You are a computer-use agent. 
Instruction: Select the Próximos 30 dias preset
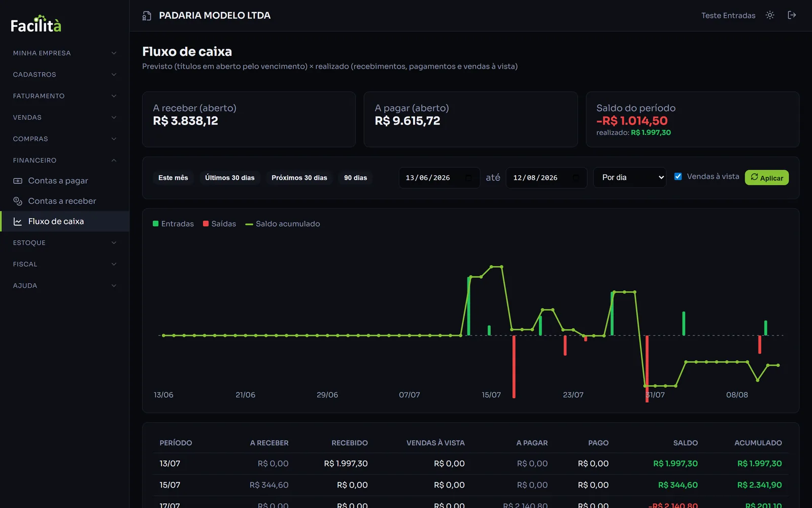coord(299,178)
